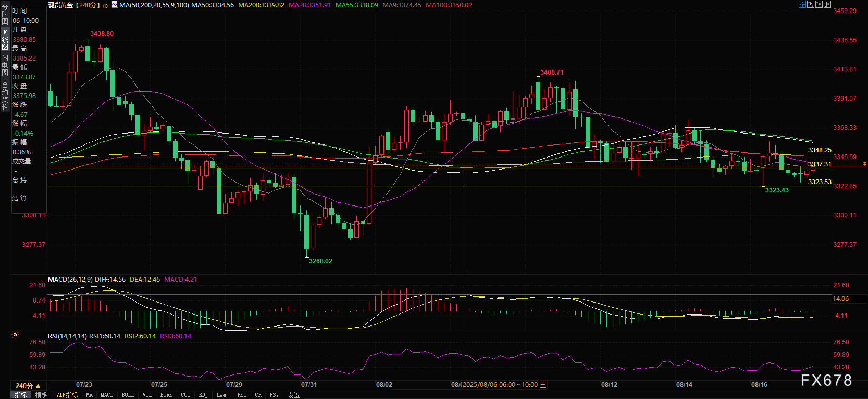Viewport: 868px width, 399px height.
Task: Click the chart jump-to-start axis icon
Action: 811,4
